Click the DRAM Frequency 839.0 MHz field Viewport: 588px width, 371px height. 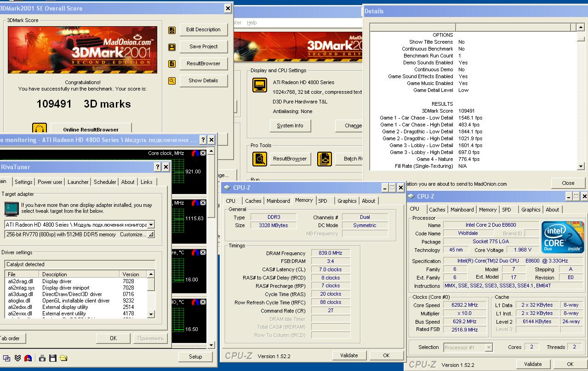pyautogui.click(x=331, y=253)
